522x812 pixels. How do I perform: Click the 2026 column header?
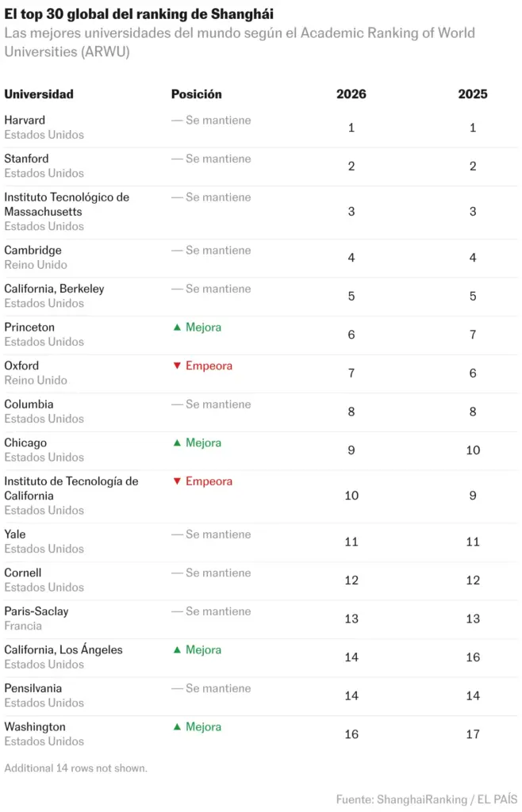tap(351, 94)
